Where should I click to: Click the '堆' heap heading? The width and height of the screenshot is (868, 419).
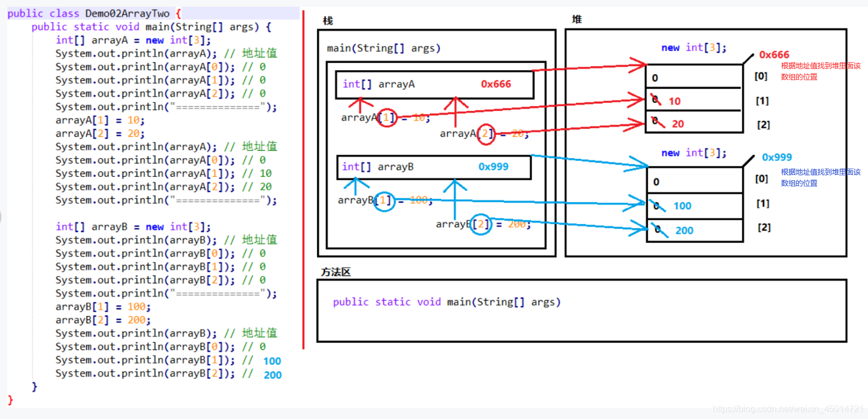tap(577, 19)
